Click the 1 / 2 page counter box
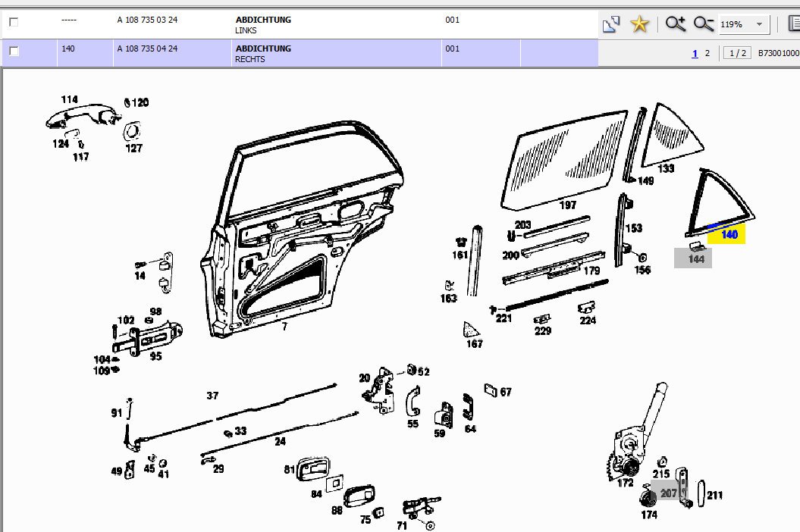 [737, 53]
